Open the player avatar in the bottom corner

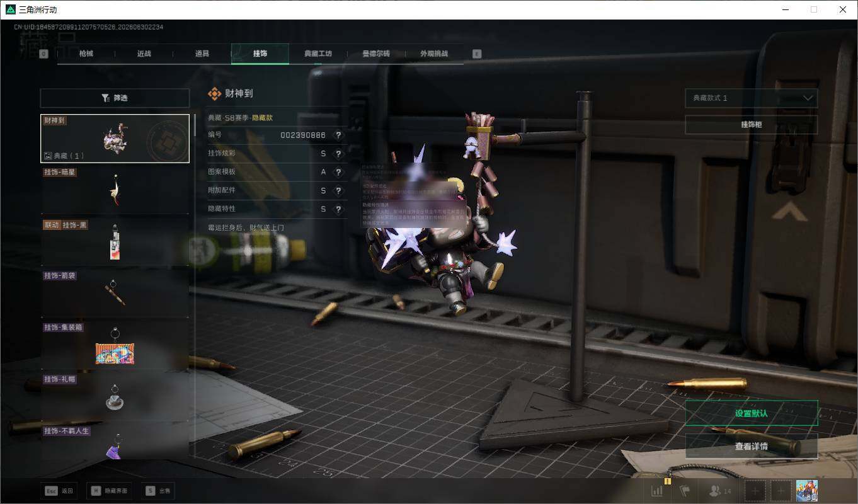click(x=807, y=491)
